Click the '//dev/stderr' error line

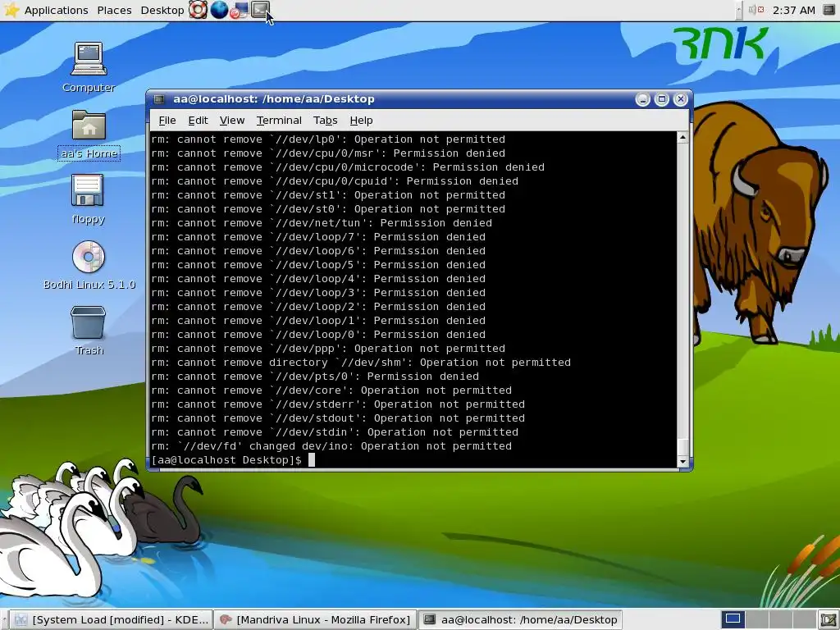pos(338,404)
